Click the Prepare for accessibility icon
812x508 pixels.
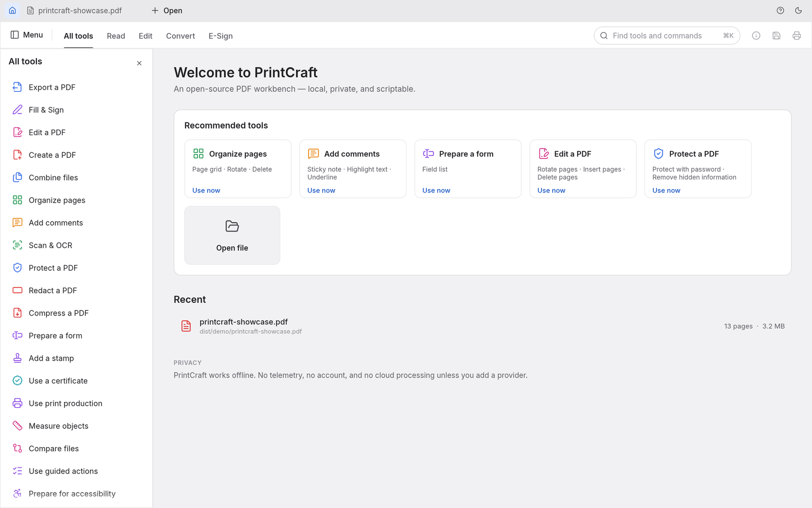click(x=17, y=494)
